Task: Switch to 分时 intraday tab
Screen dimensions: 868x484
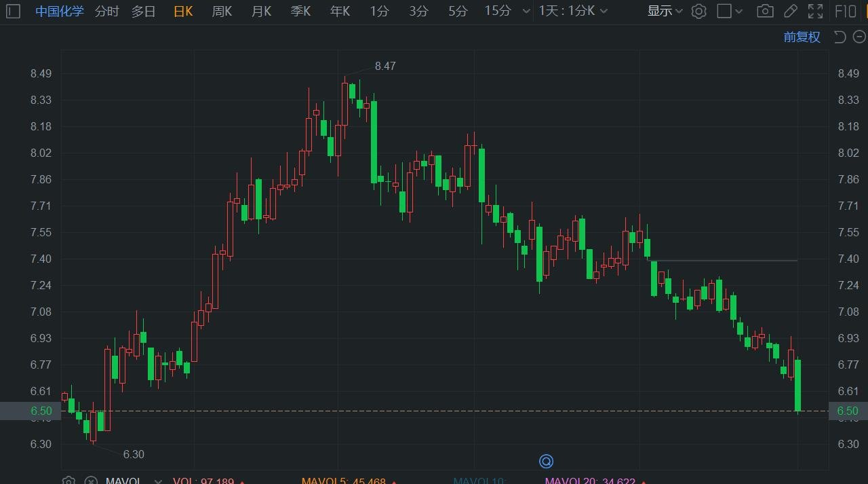Action: (106, 11)
